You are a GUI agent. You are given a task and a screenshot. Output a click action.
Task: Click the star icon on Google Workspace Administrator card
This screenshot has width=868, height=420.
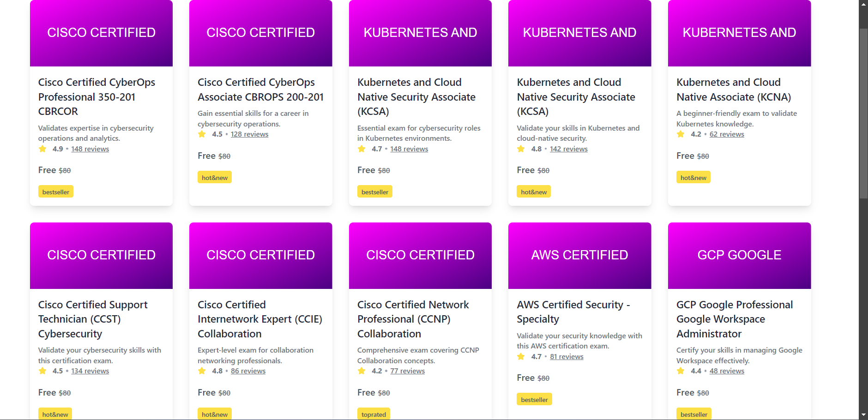(681, 371)
